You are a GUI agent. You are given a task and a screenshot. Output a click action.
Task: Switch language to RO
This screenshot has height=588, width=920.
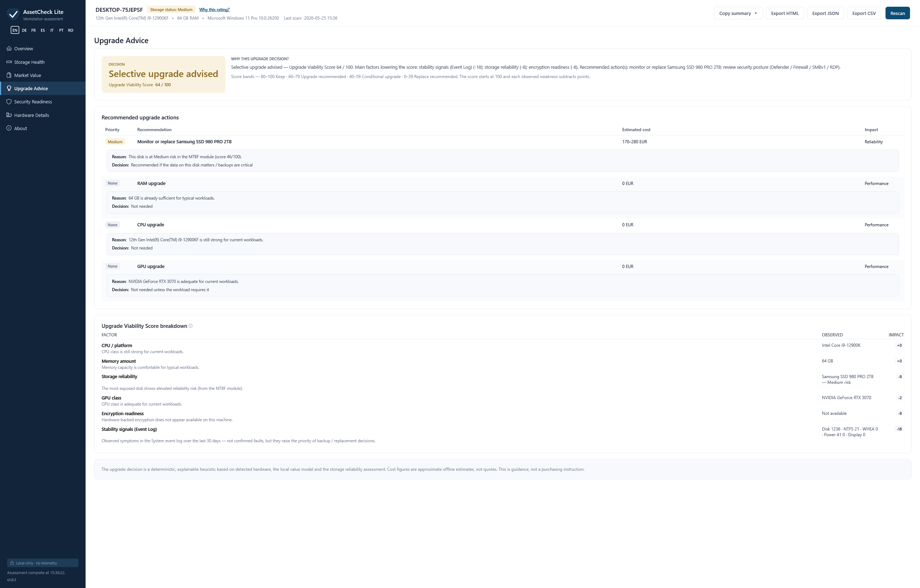tap(71, 30)
